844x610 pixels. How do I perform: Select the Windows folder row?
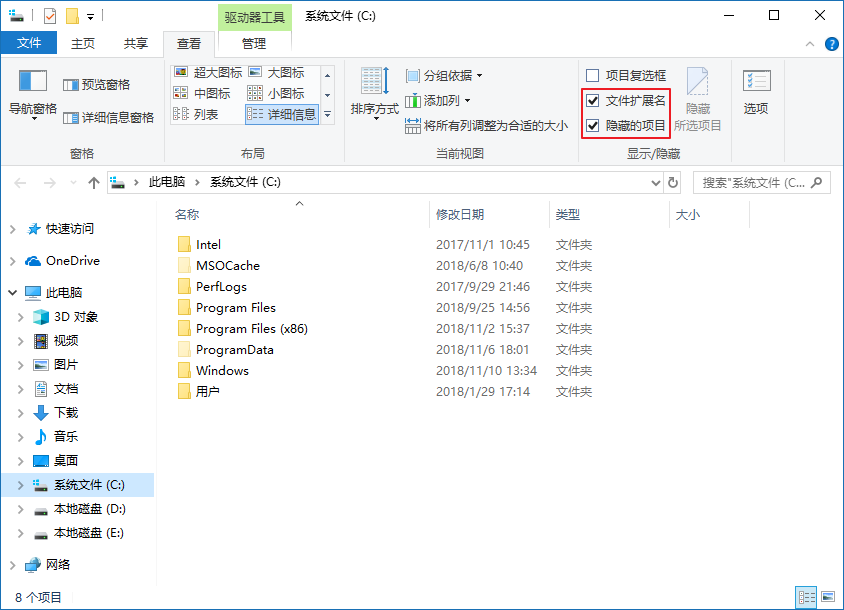click(384, 370)
